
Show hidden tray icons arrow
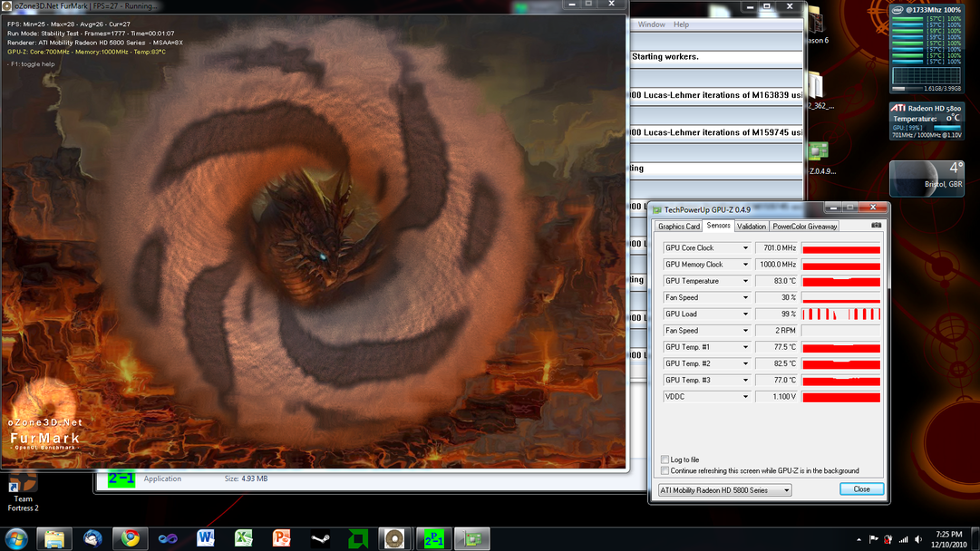859,539
